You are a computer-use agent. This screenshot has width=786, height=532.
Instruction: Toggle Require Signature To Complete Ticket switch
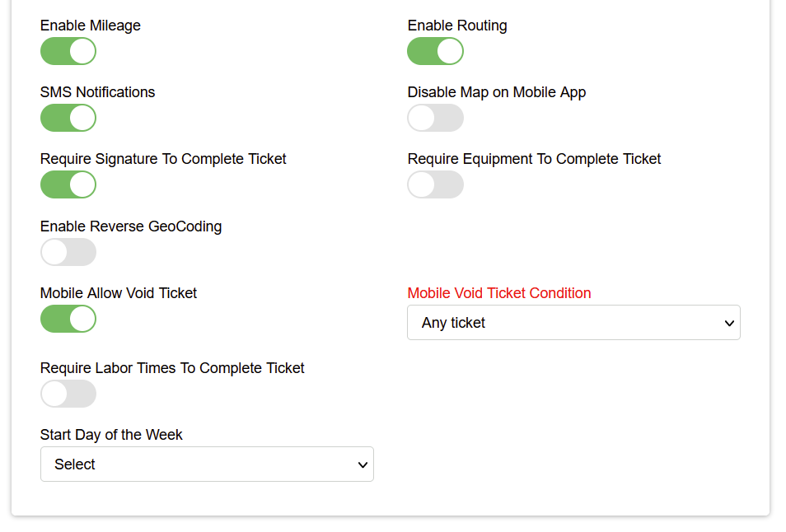tap(68, 184)
